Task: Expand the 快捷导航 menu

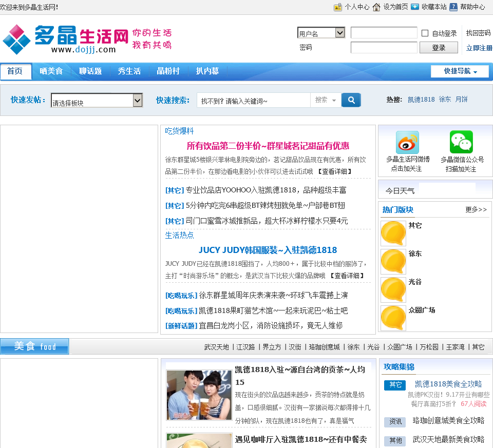Action: (x=460, y=71)
